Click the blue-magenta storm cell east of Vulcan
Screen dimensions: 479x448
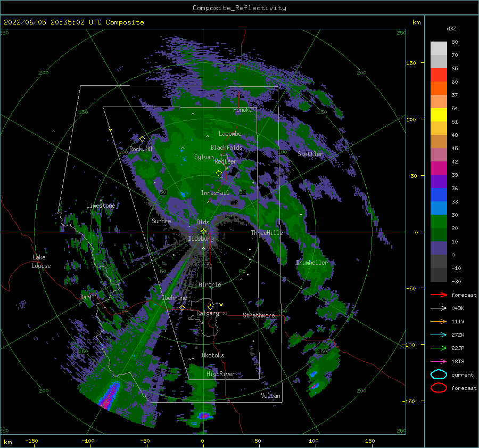click(x=315, y=386)
